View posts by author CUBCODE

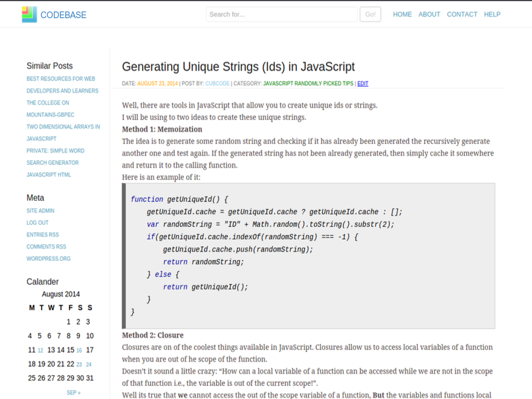coord(217,83)
